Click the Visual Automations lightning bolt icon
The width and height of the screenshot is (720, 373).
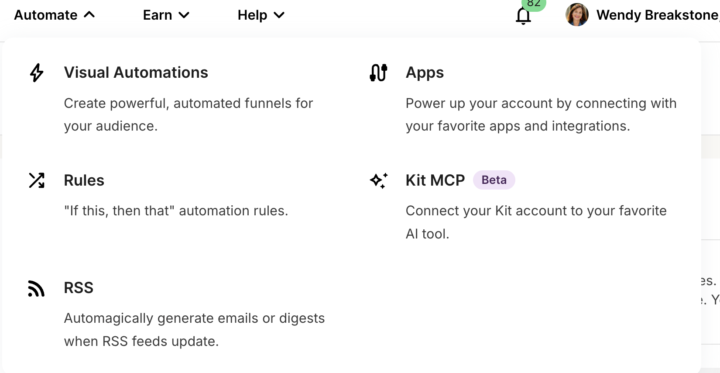pos(36,73)
